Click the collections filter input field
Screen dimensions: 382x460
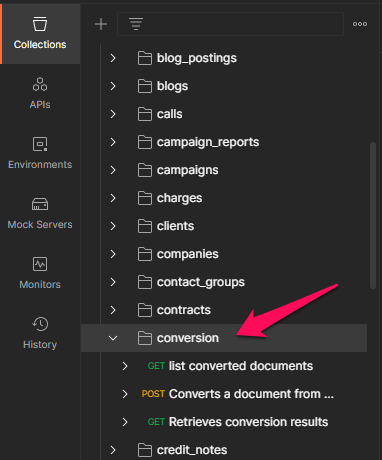(230, 24)
